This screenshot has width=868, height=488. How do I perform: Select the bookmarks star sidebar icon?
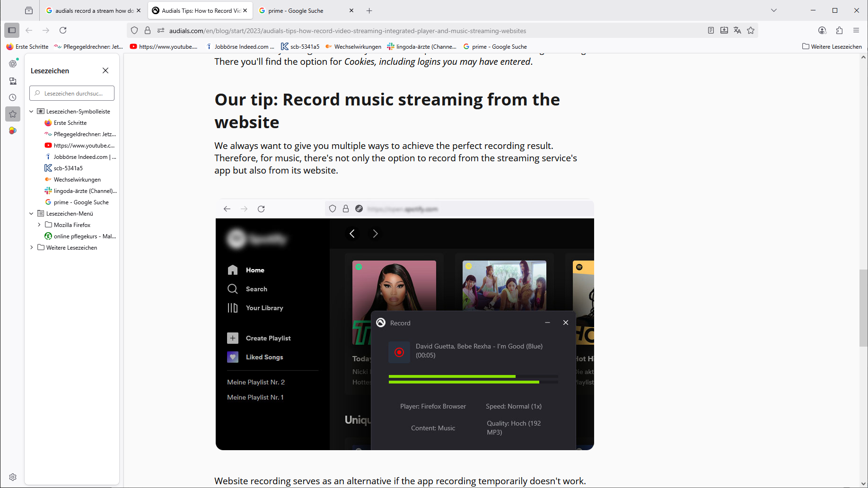coord(13,114)
